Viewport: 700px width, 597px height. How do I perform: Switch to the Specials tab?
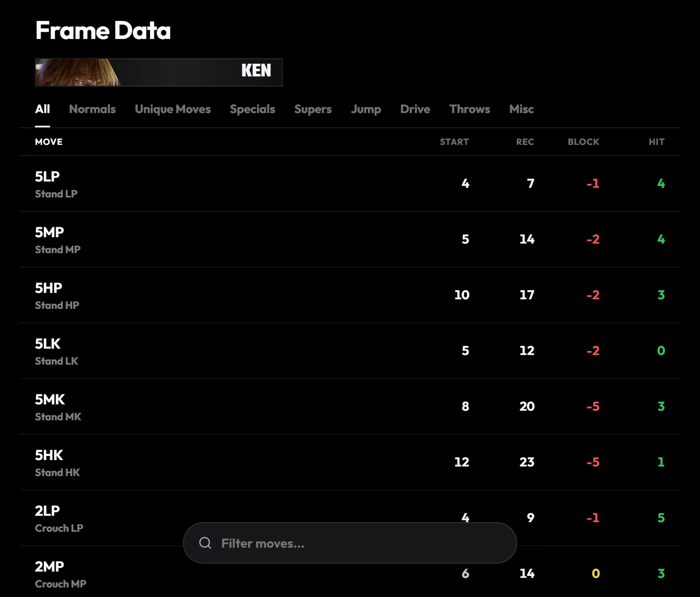coord(252,109)
